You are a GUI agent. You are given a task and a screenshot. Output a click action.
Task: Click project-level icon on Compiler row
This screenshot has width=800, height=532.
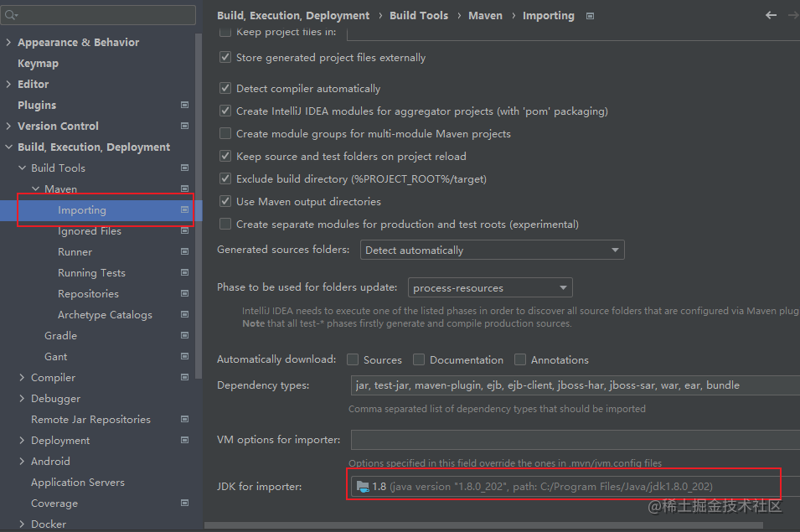click(x=184, y=377)
